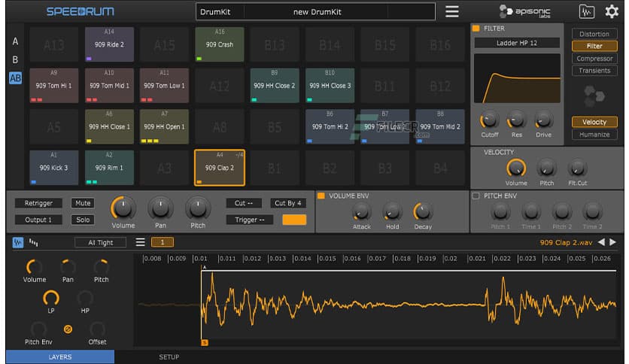Toggle the Volume Env enable square

[321, 196]
